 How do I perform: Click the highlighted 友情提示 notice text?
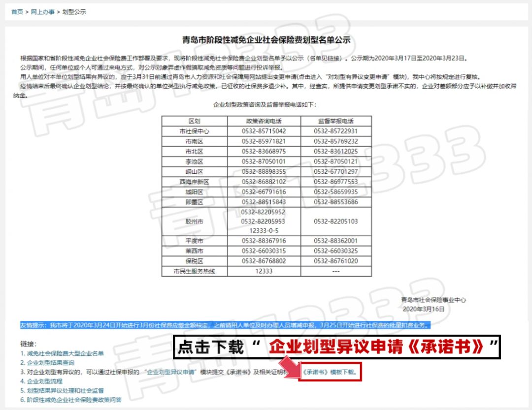[x=225, y=325]
